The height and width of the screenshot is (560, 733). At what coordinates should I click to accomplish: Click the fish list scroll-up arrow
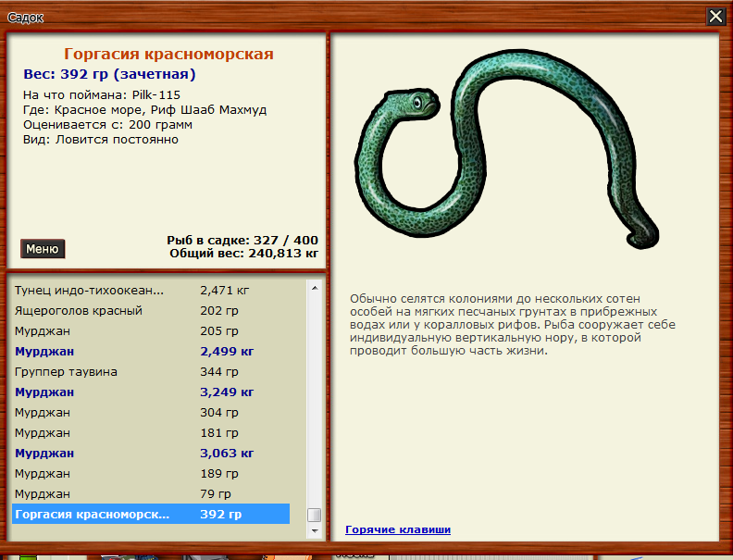315,288
